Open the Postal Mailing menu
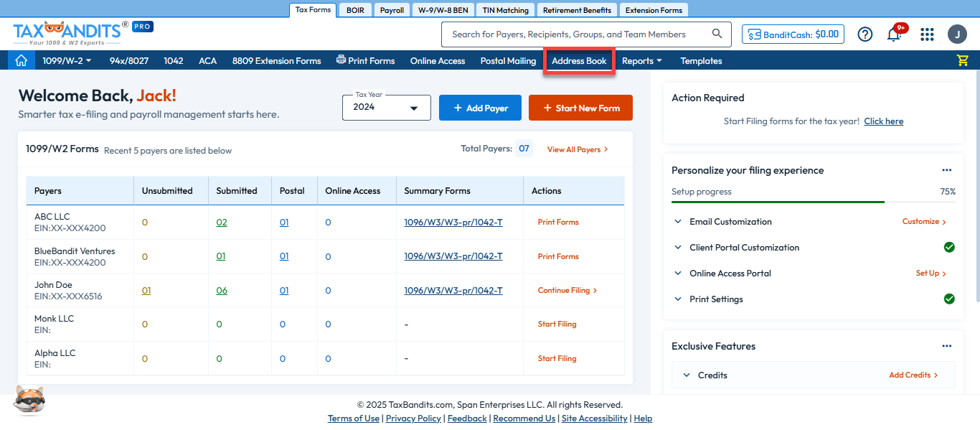This screenshot has width=980, height=430. pos(508,60)
